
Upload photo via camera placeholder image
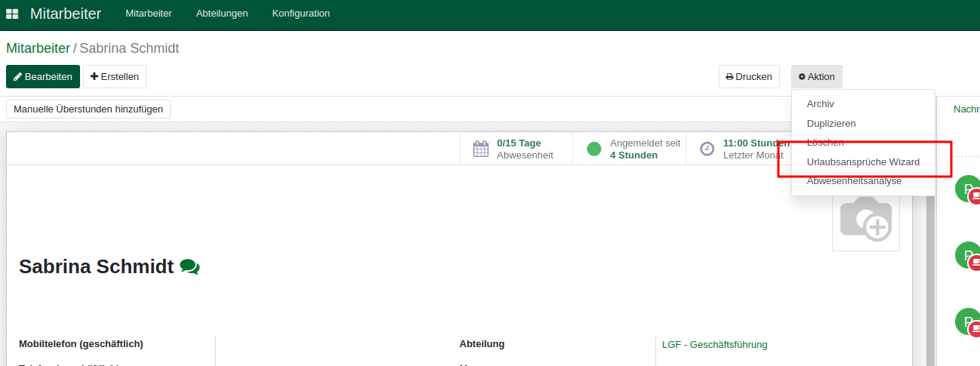[x=866, y=220]
